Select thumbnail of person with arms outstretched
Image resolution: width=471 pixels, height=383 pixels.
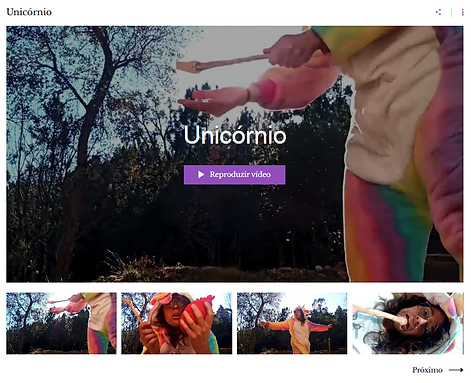coord(292,323)
